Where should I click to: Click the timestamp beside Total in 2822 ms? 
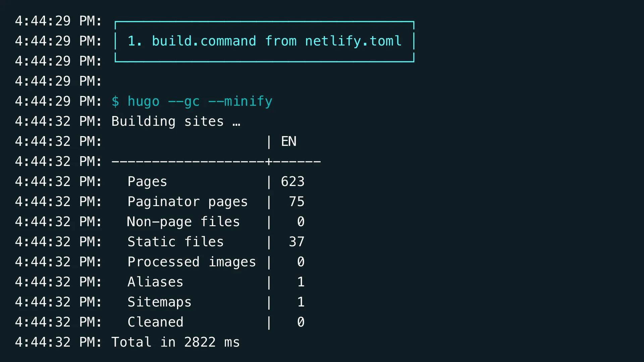58,343
